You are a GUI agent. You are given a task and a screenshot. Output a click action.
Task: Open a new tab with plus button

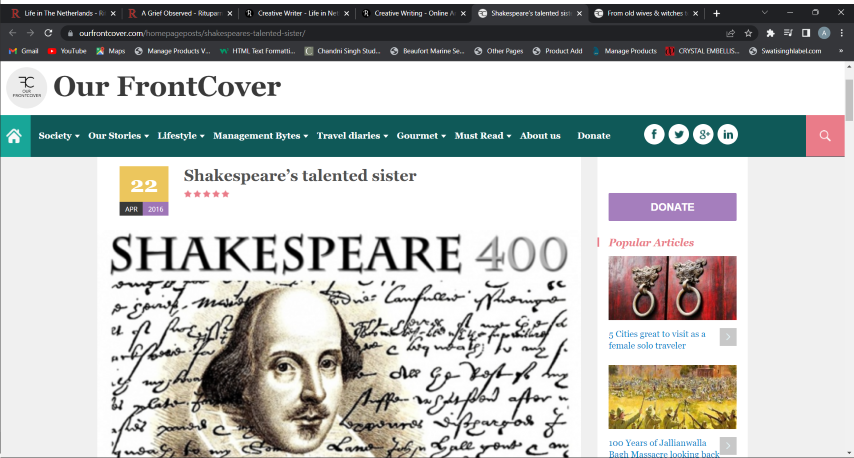coord(716,13)
